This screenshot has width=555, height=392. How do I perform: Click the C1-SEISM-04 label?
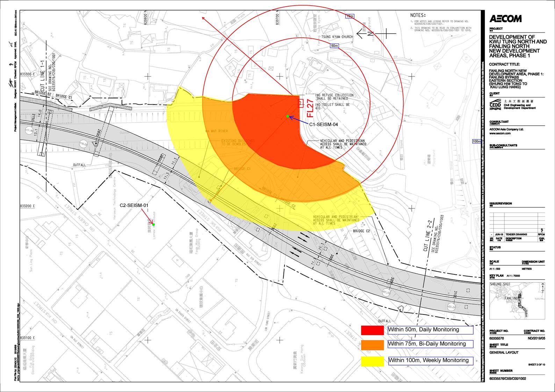coord(324,124)
